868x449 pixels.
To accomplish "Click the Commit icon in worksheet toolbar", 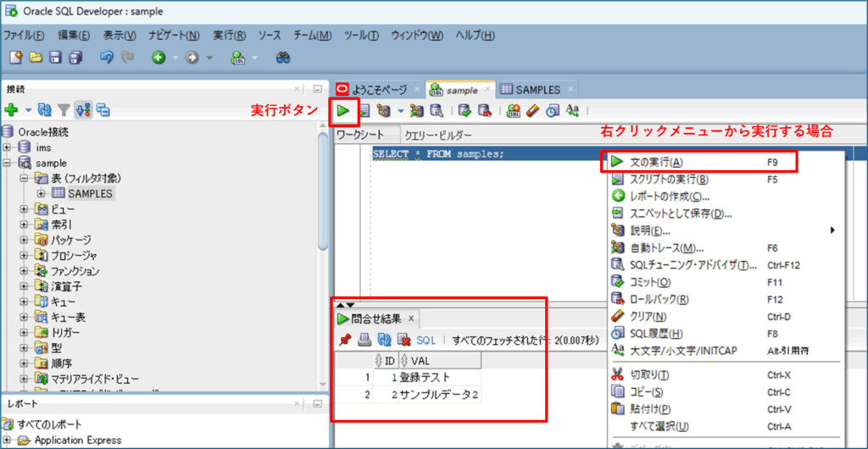I will (x=465, y=110).
